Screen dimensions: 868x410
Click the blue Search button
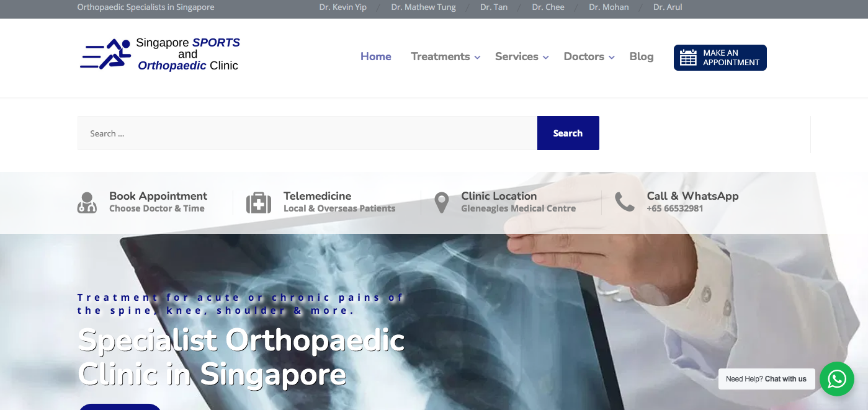click(x=568, y=133)
